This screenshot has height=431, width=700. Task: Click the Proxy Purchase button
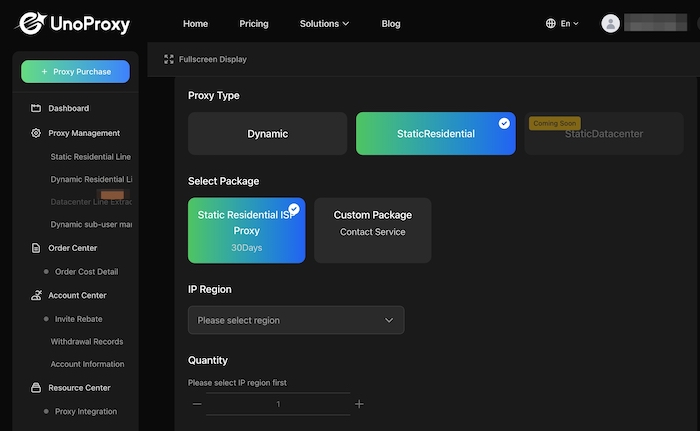[75, 72]
